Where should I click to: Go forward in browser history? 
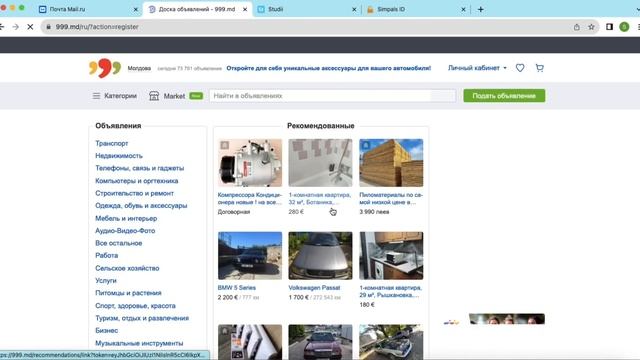pyautogui.click(x=16, y=27)
